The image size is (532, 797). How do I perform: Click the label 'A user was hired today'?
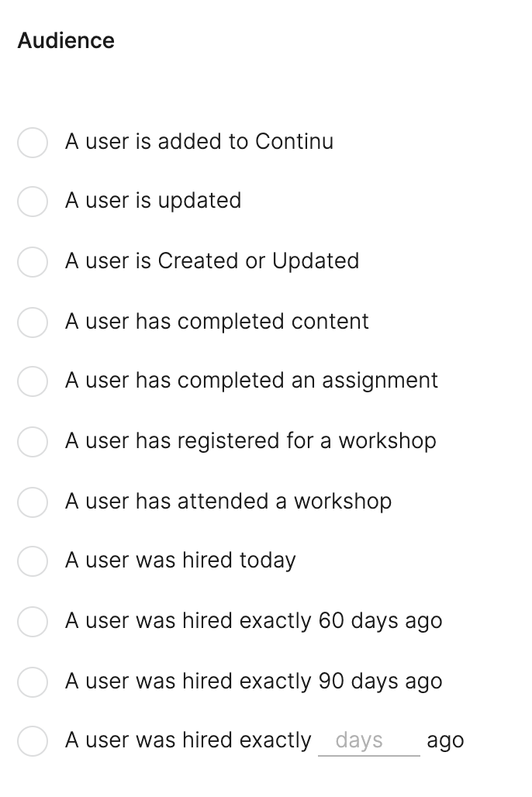180,561
